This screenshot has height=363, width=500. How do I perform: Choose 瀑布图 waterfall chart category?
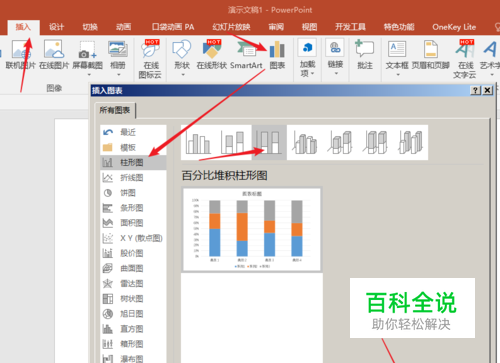pyautogui.click(x=133, y=358)
